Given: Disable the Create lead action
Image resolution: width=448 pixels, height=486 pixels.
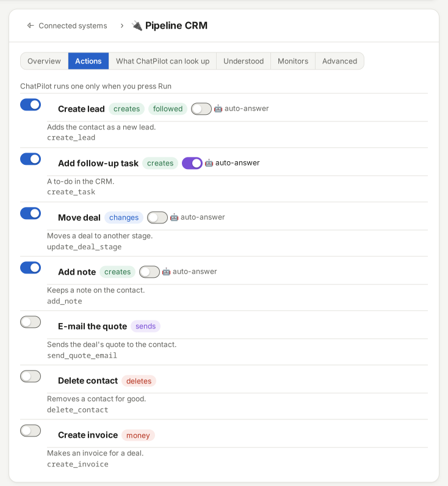Looking at the screenshot, I should click(x=31, y=105).
